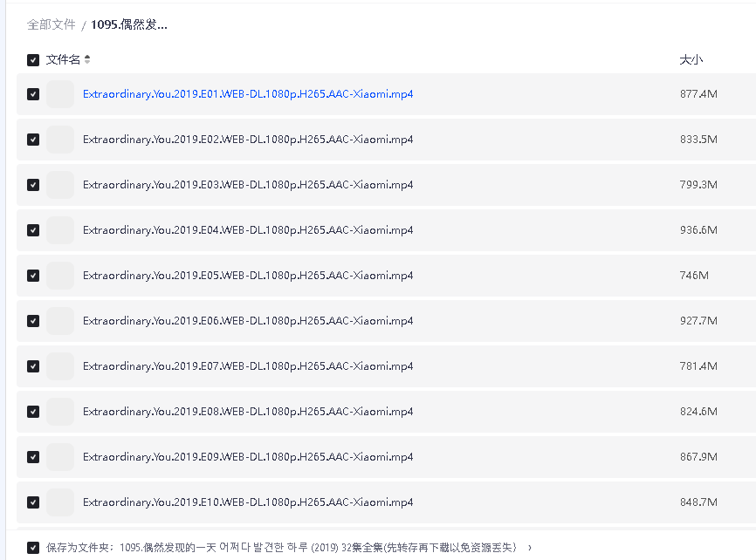The image size is (756, 560).
Task: Expand the save folder chevron arrow
Action: point(530,548)
